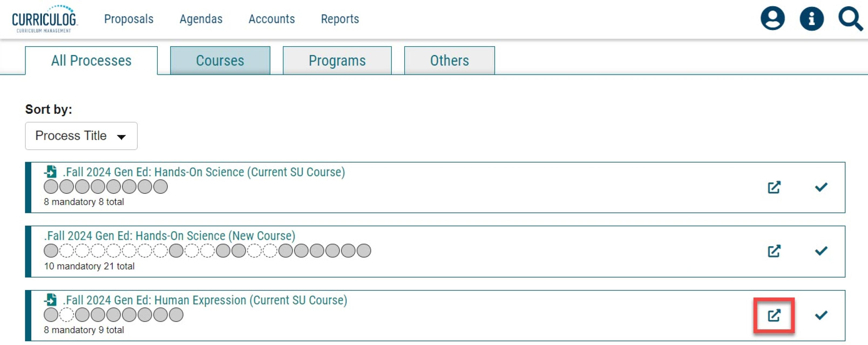The height and width of the screenshot is (345, 868).
Task: Open Hands-On Science (New Course) in new window
Action: pos(774,251)
